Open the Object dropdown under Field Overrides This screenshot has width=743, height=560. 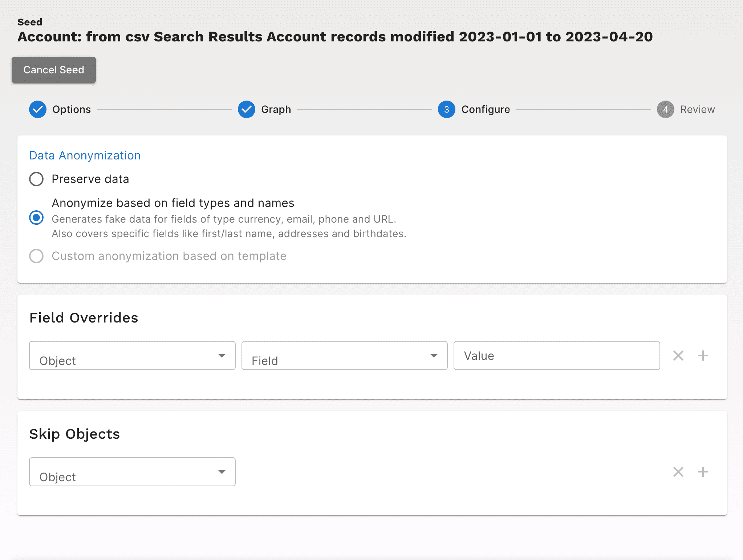(132, 356)
